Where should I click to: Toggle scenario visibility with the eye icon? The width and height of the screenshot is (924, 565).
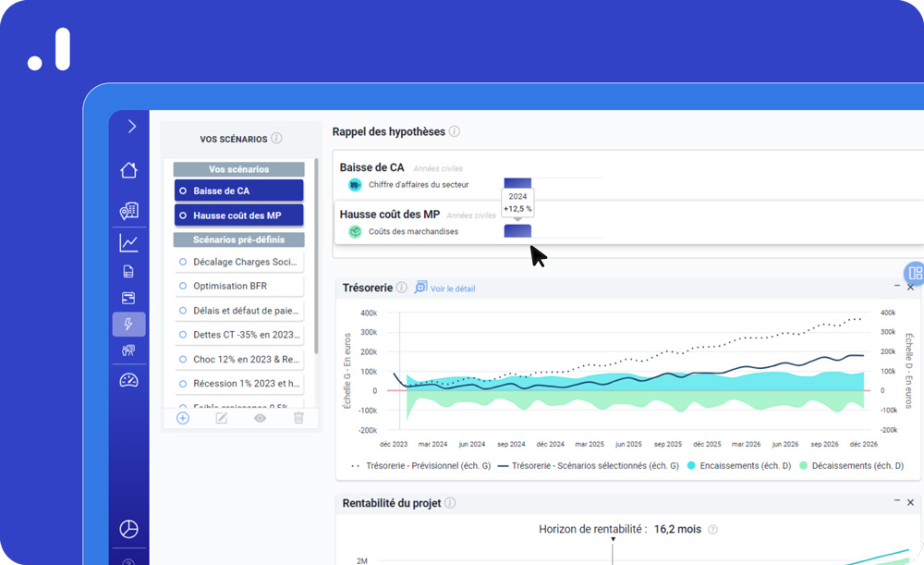pos(260,418)
